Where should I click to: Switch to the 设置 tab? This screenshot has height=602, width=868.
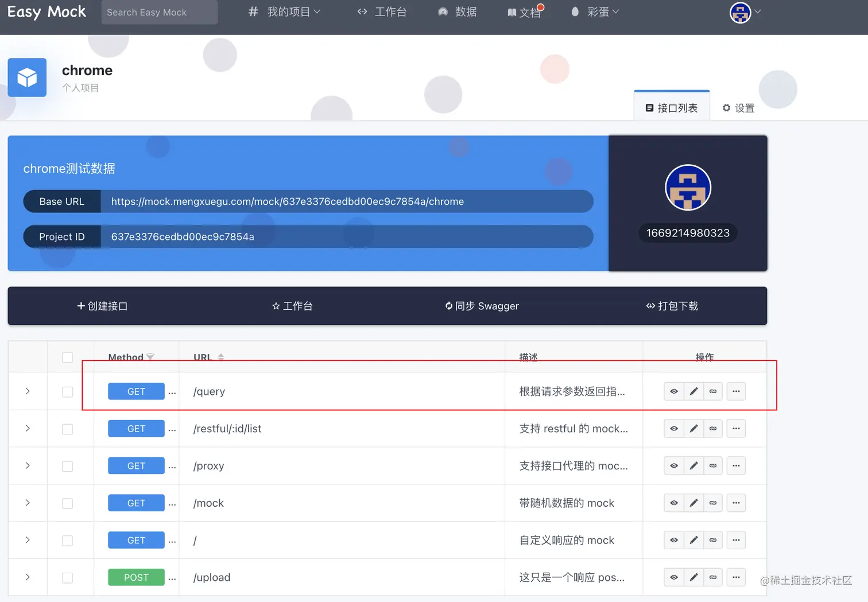click(x=738, y=108)
